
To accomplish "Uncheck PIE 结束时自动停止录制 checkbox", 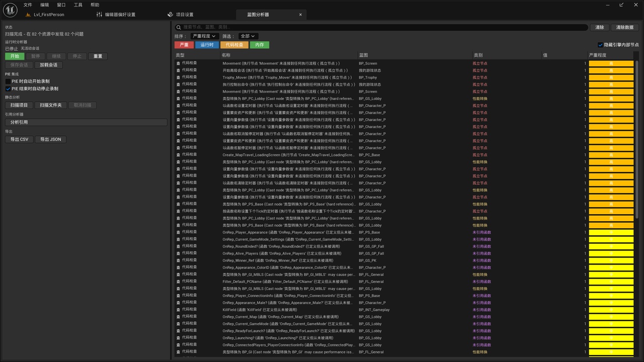I will (x=8, y=88).
